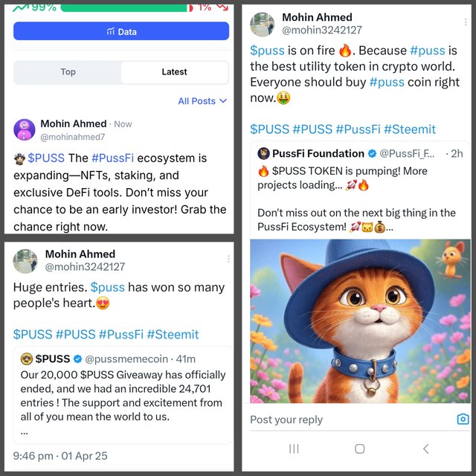
Task: Expand the All Posts dropdown
Action: (202, 101)
